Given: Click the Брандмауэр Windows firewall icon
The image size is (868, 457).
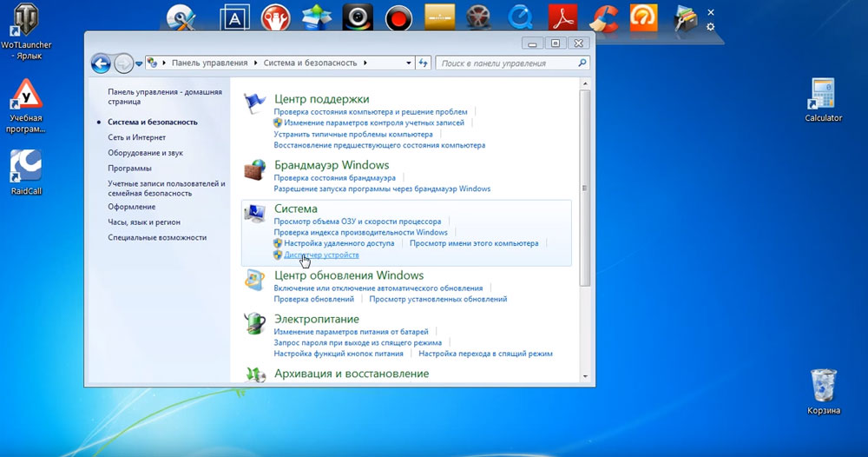Looking at the screenshot, I should click(254, 169).
